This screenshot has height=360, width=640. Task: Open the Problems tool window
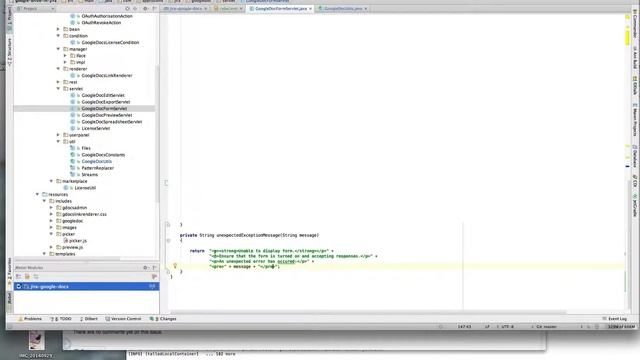[x=30, y=319]
